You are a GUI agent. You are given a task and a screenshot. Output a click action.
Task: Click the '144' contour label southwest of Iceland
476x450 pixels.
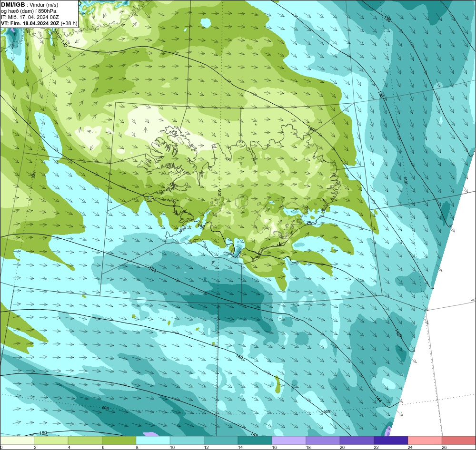[x=152, y=269]
